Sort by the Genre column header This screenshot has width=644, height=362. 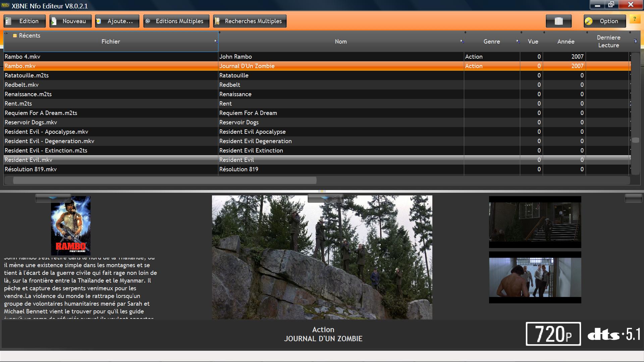[492, 42]
